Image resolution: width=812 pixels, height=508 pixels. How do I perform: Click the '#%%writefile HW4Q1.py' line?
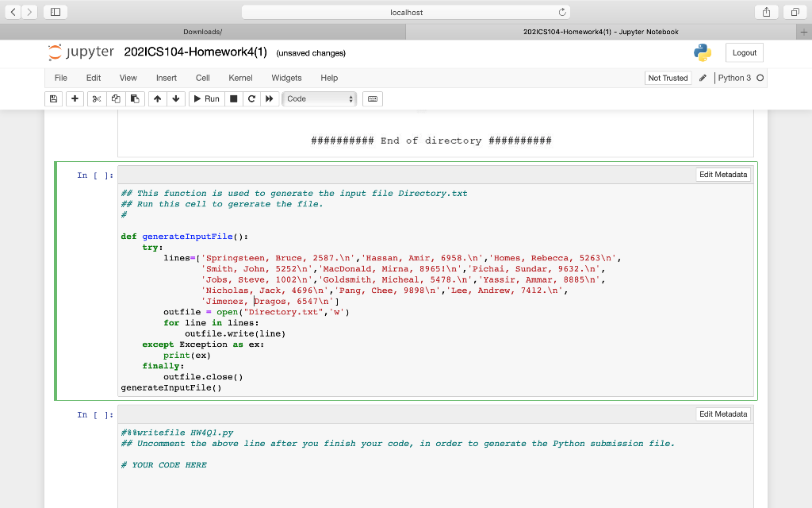tap(177, 433)
